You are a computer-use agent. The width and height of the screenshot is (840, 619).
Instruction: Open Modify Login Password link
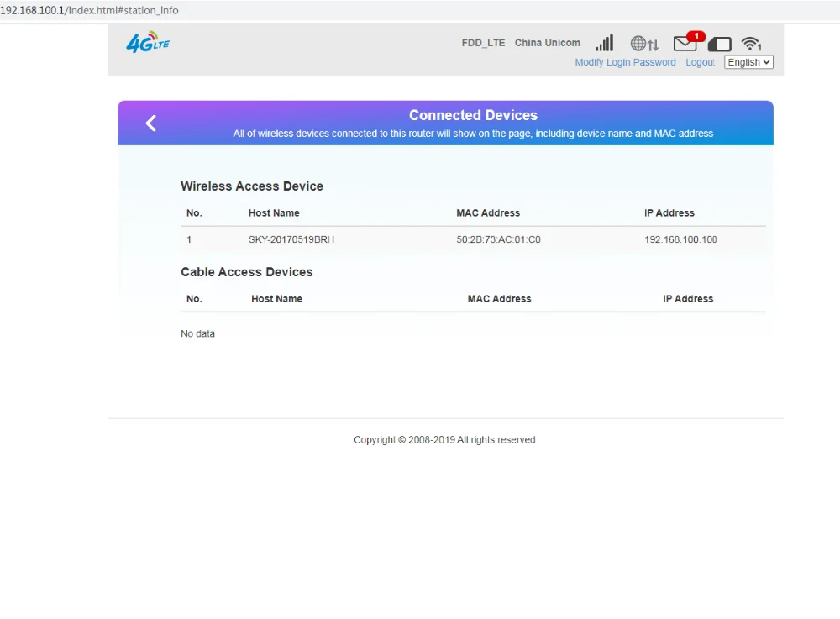(x=625, y=62)
